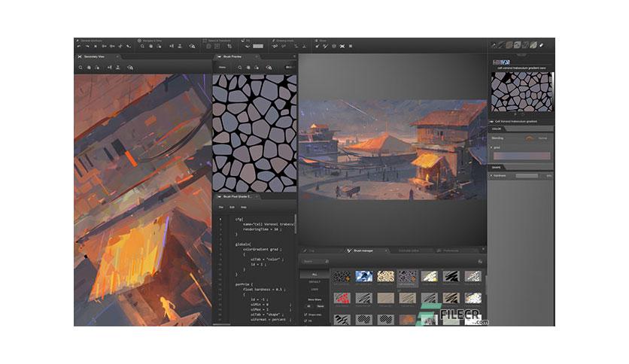Click the None filter button in brush manager

321,306
